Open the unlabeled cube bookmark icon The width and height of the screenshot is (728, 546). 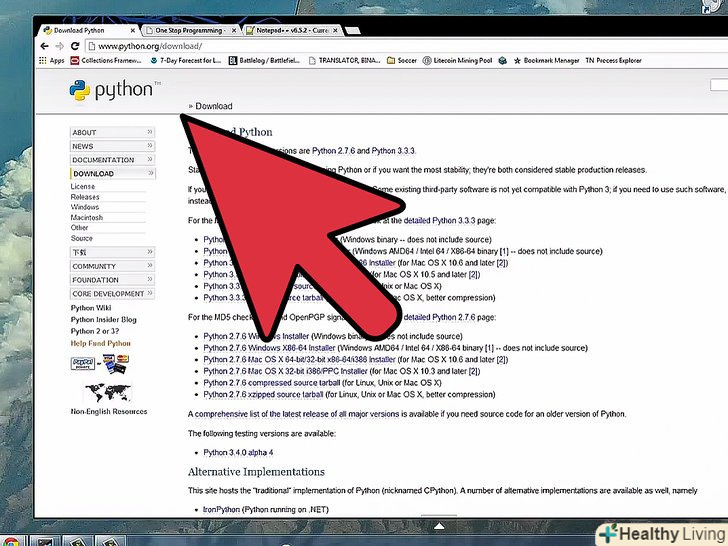point(502,60)
